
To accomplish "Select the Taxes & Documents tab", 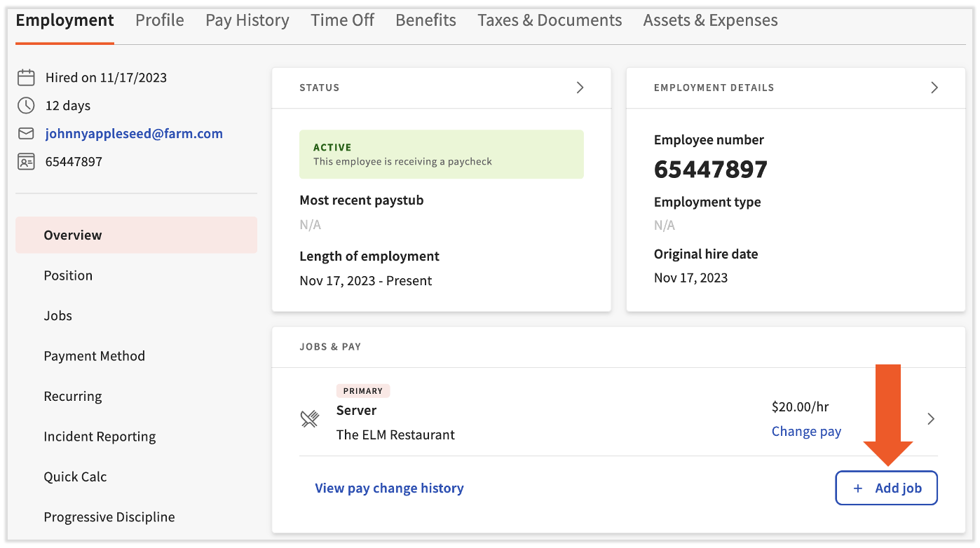I will click(550, 20).
